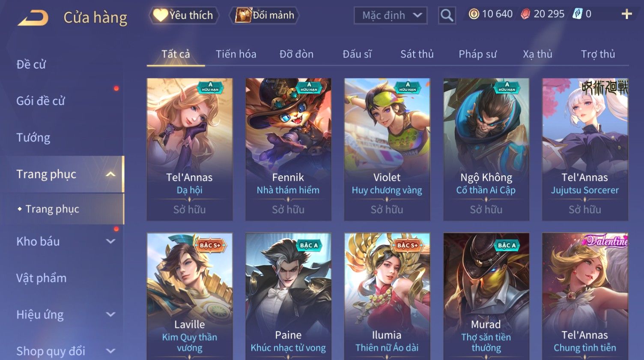
Task: Expand the Kho báu sidebar section
Action: click(110, 241)
